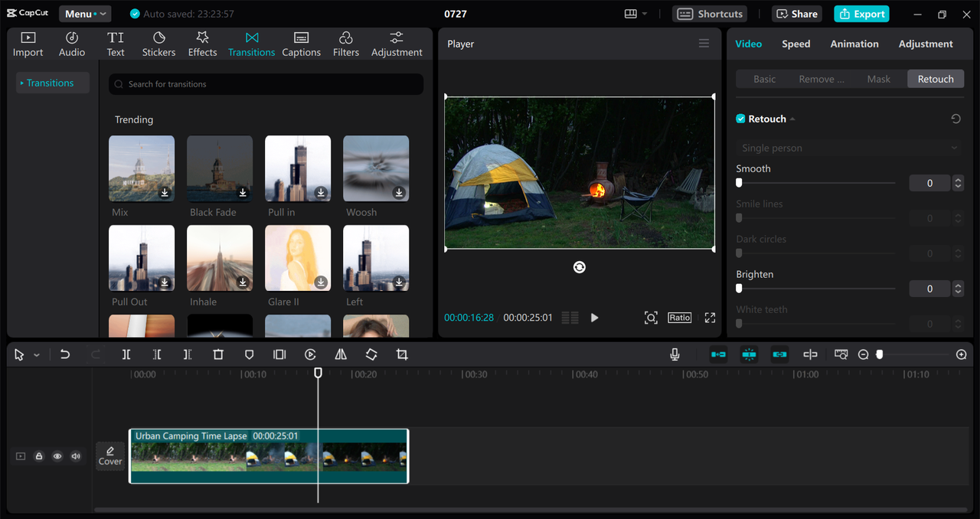This screenshot has height=519, width=980.
Task: Click the Rotate tool in timeline toolbar
Action: coord(371,354)
